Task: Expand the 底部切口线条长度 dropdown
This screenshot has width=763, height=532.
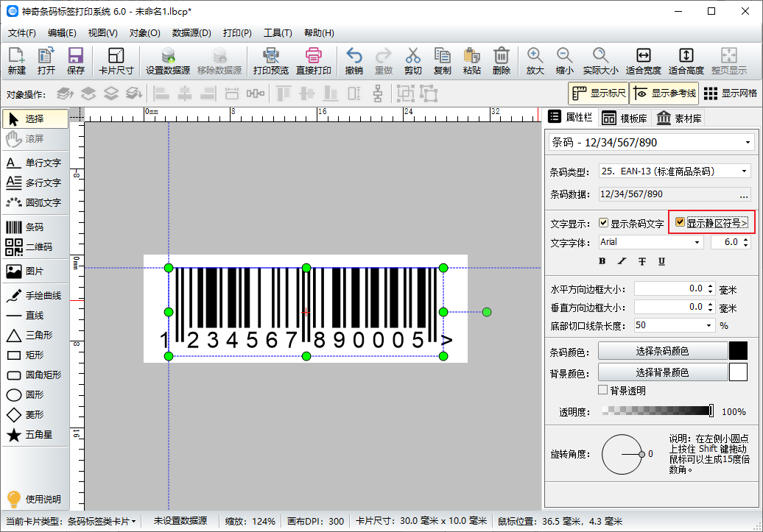Action: (674, 325)
